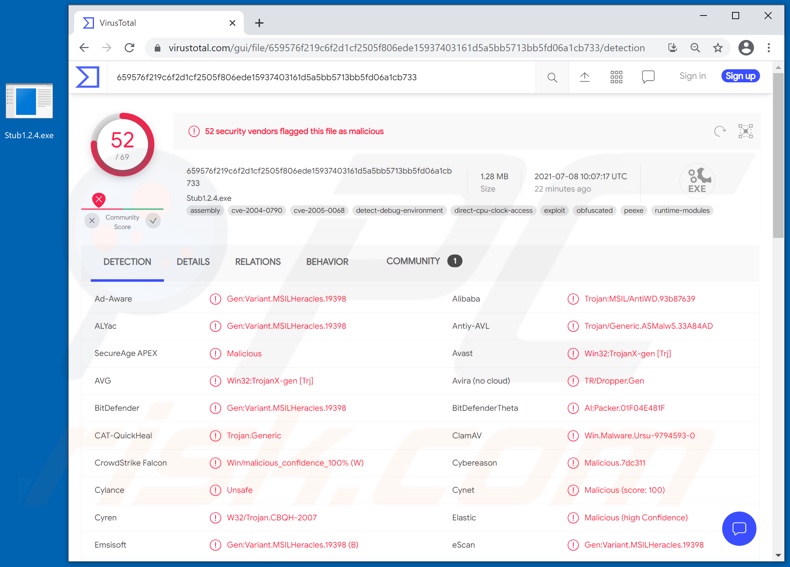Click the peexe tag
Screen dimensions: 790x567
[x=633, y=211]
